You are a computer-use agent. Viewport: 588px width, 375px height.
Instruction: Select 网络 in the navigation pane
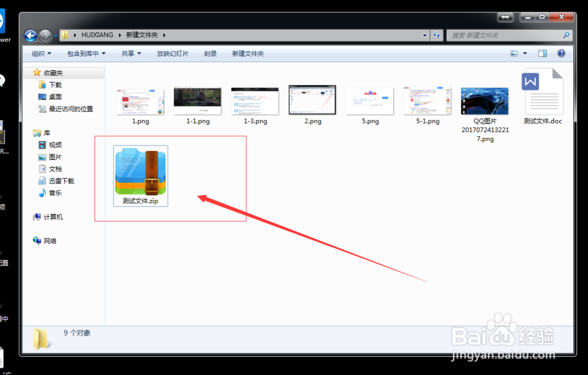click(x=50, y=241)
